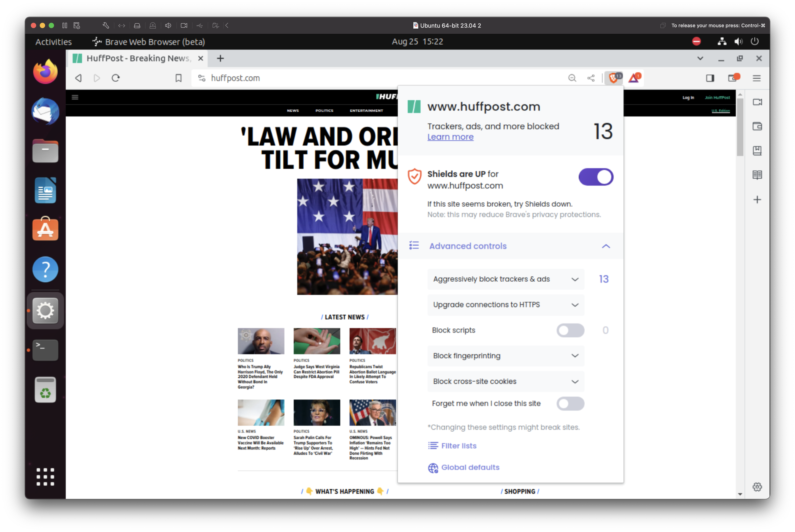Screen dimensions: 795x532
Task: Click the zoom-out magnifier in the address bar
Action: 572,78
